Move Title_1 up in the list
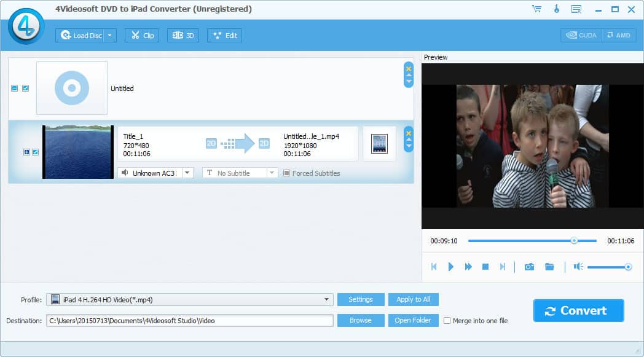Image resolution: width=644 pixels, height=357 pixels. point(409,139)
